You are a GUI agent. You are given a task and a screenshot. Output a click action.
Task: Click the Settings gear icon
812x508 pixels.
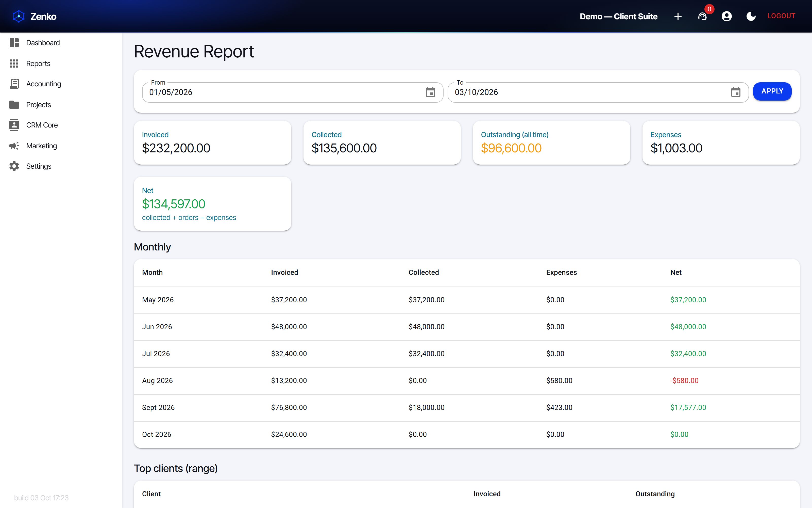(14, 166)
